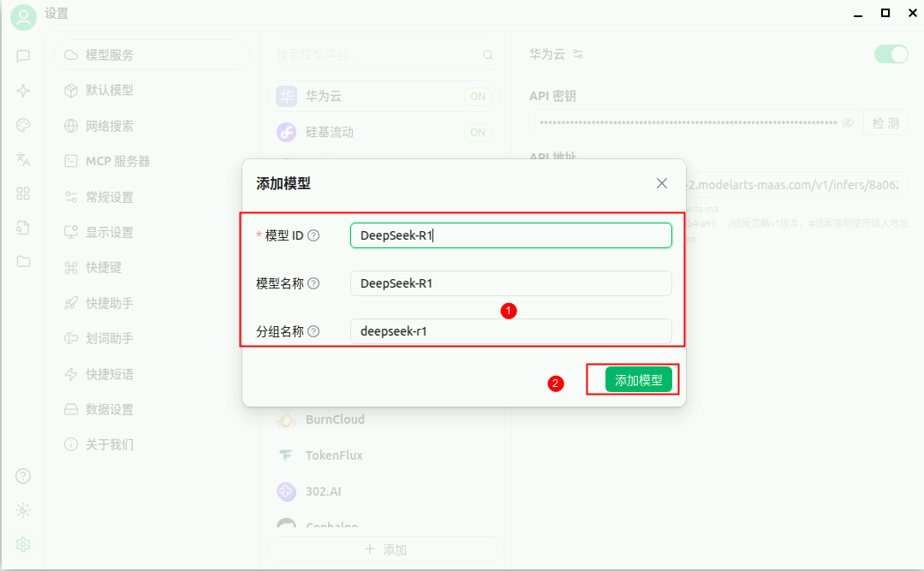Screen dimensions: 924x571
Task: Focus the 模型名称 input field
Action: pyautogui.click(x=511, y=283)
